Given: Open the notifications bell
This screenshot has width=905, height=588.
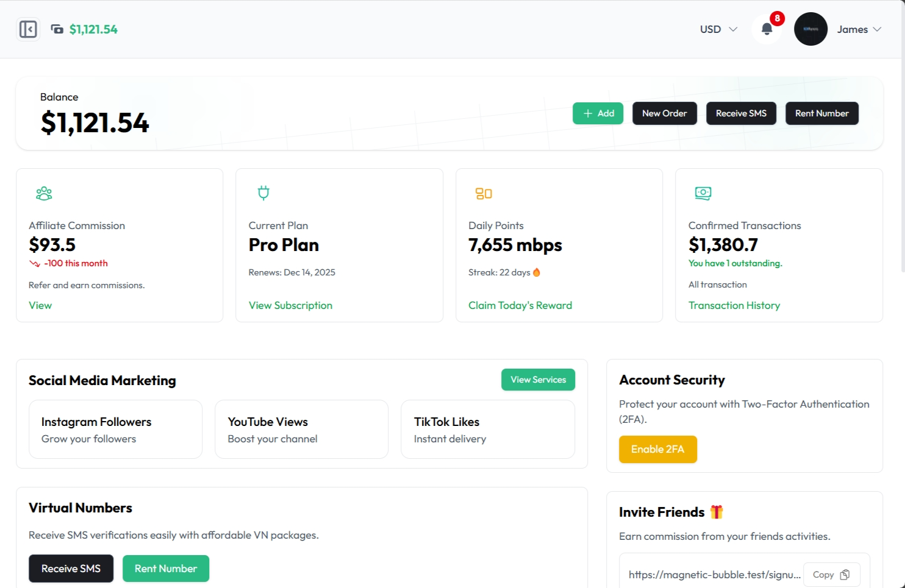Looking at the screenshot, I should 767,29.
